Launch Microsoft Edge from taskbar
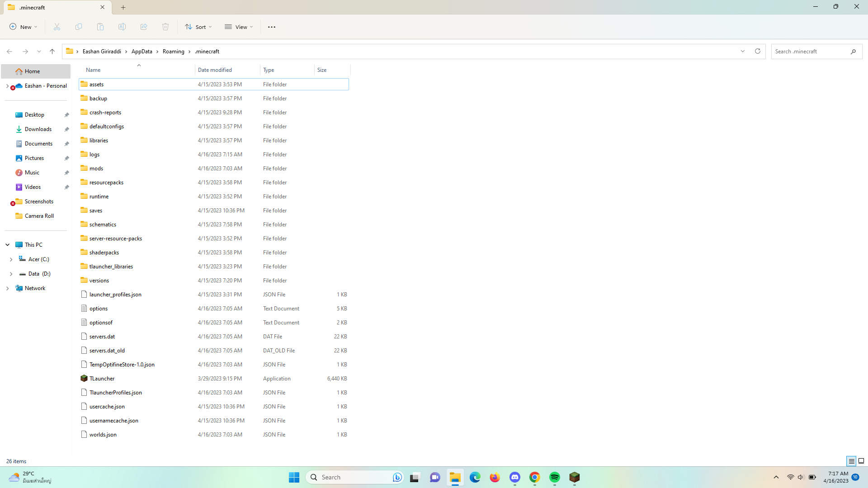 coord(475,477)
